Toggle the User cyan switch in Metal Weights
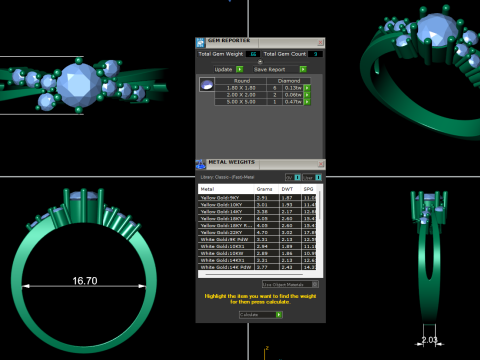 pyautogui.click(x=318, y=178)
